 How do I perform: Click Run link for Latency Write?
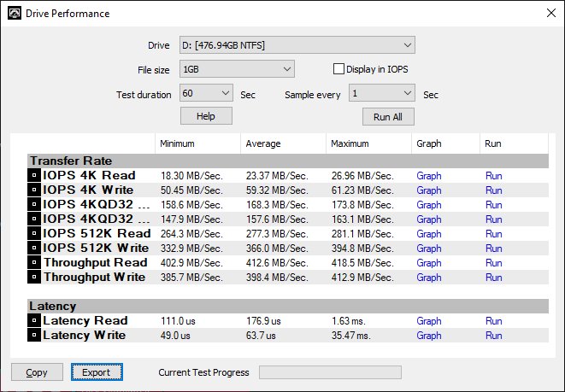click(x=494, y=335)
